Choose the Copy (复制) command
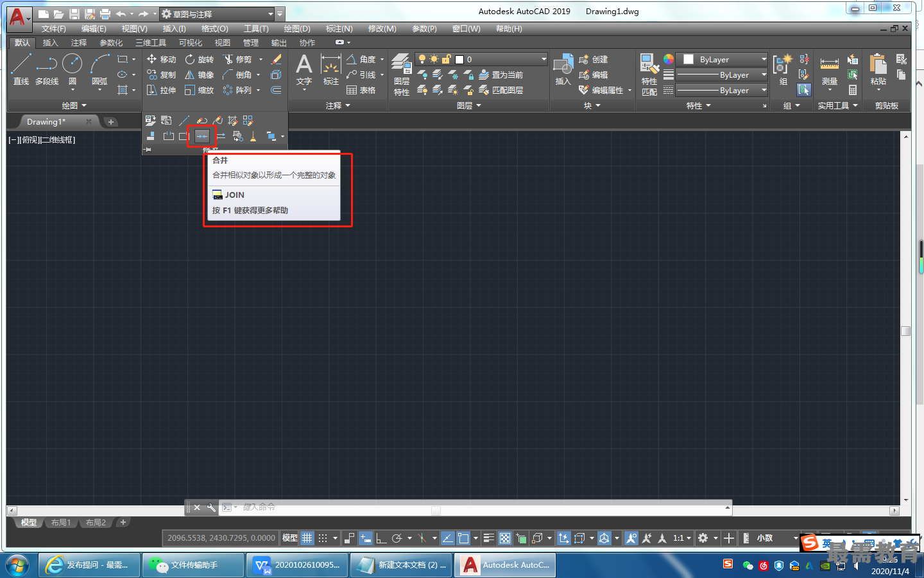 pos(161,74)
